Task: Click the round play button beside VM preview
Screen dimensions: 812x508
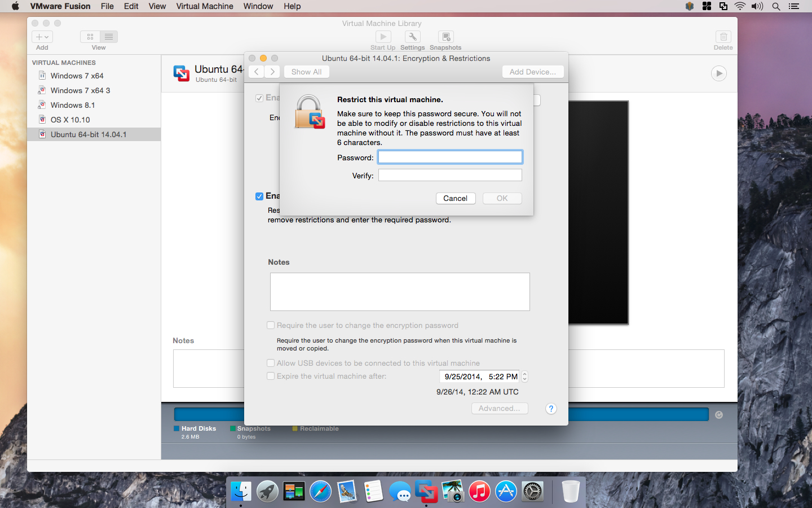Action: [x=718, y=73]
